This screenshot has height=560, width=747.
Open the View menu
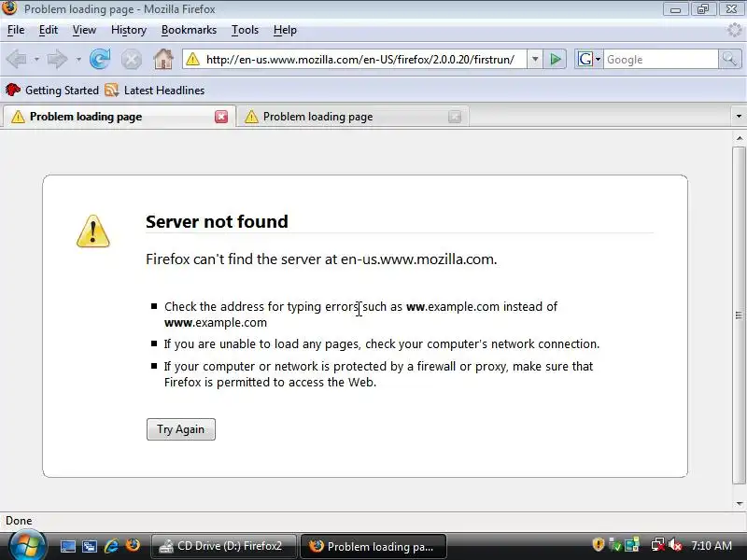point(84,30)
